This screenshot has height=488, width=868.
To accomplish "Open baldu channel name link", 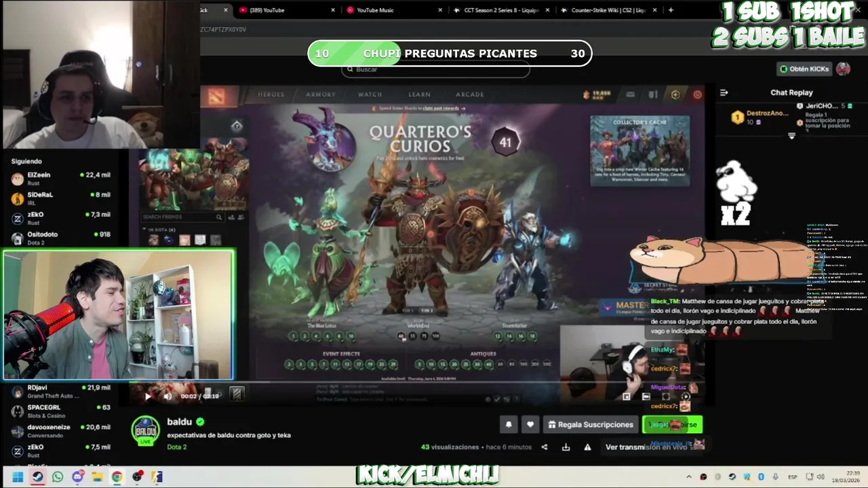I will point(179,422).
